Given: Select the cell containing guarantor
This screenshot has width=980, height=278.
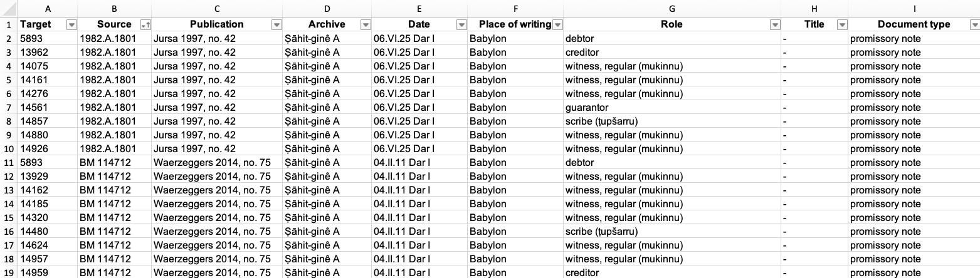Looking at the screenshot, I should tap(672, 107).
